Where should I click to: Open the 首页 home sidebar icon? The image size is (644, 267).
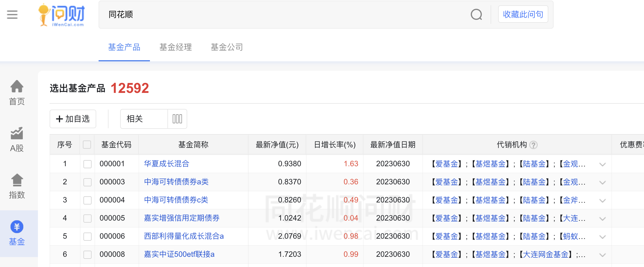tap(17, 93)
